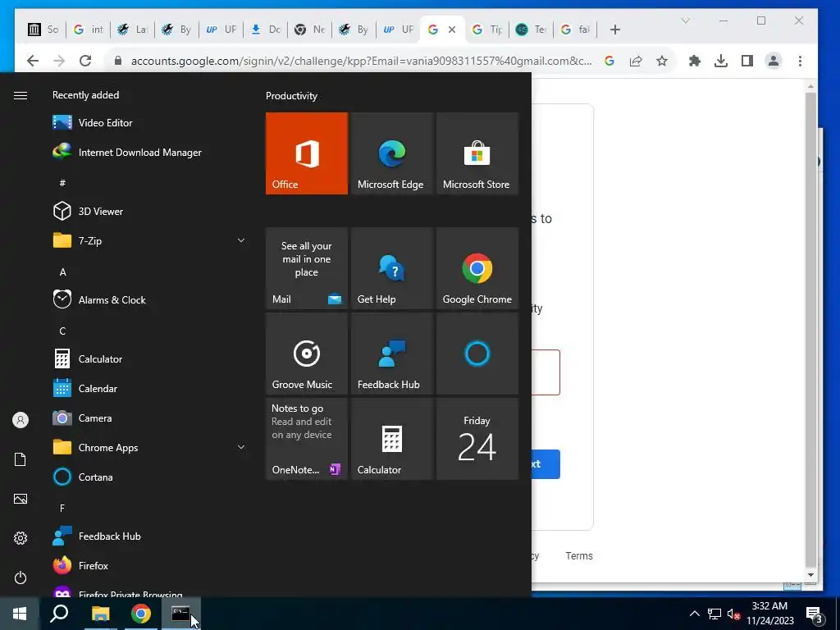Open the Friday 24 calendar tile
Viewport: 840px width, 630px height.
point(477,439)
